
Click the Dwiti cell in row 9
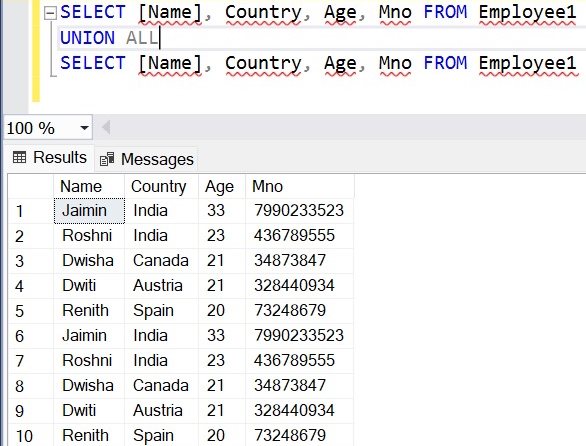coord(89,411)
